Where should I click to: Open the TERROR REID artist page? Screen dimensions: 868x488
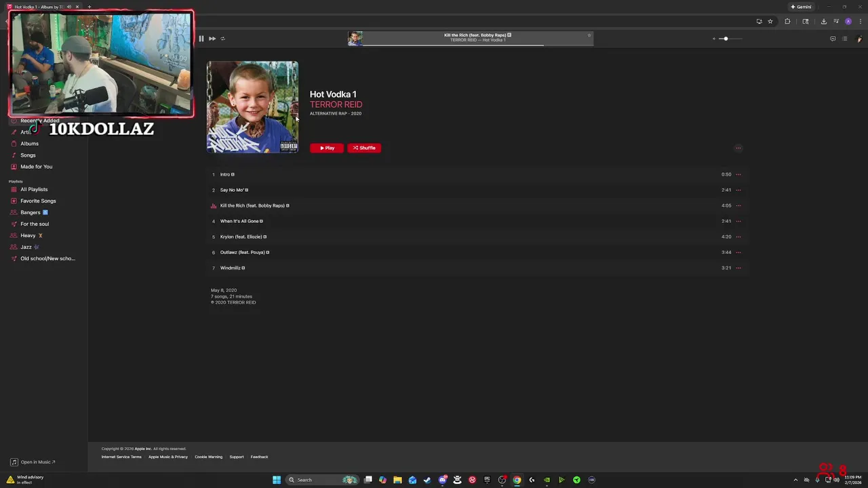click(x=336, y=104)
